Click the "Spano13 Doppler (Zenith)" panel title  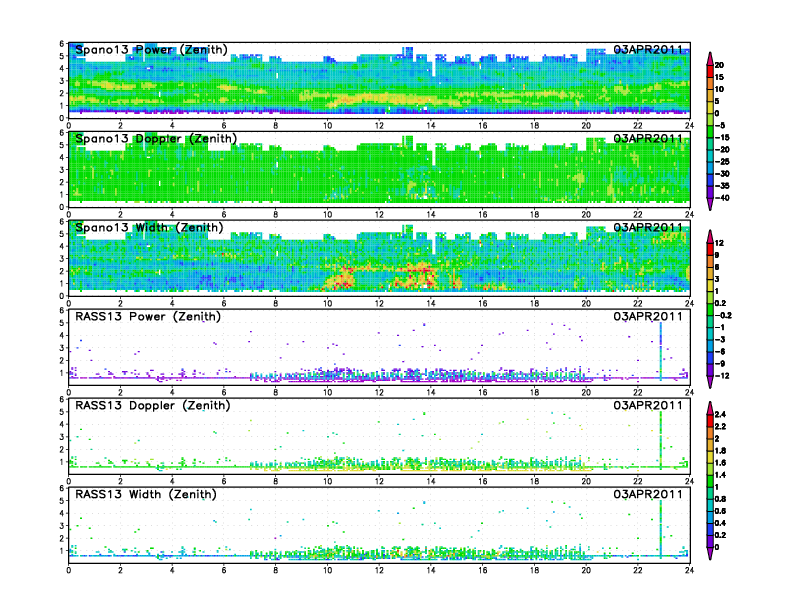(156, 139)
